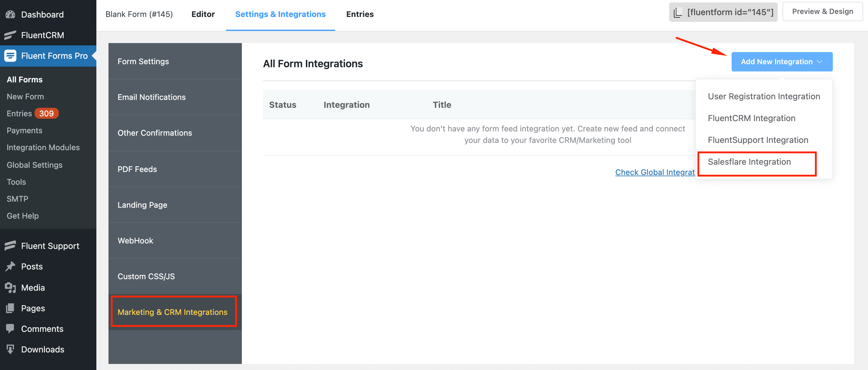868x370 pixels.
Task: Click the All Form Integrations heading
Action: [313, 64]
